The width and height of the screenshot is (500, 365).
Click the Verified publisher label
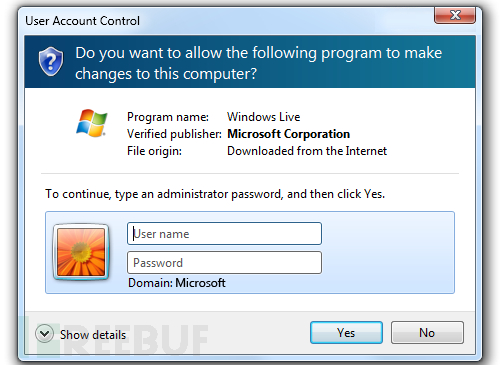click(x=174, y=134)
